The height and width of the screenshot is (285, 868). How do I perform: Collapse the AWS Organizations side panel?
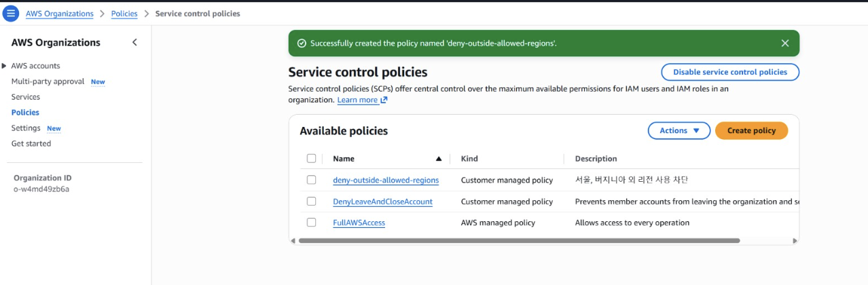tap(134, 42)
